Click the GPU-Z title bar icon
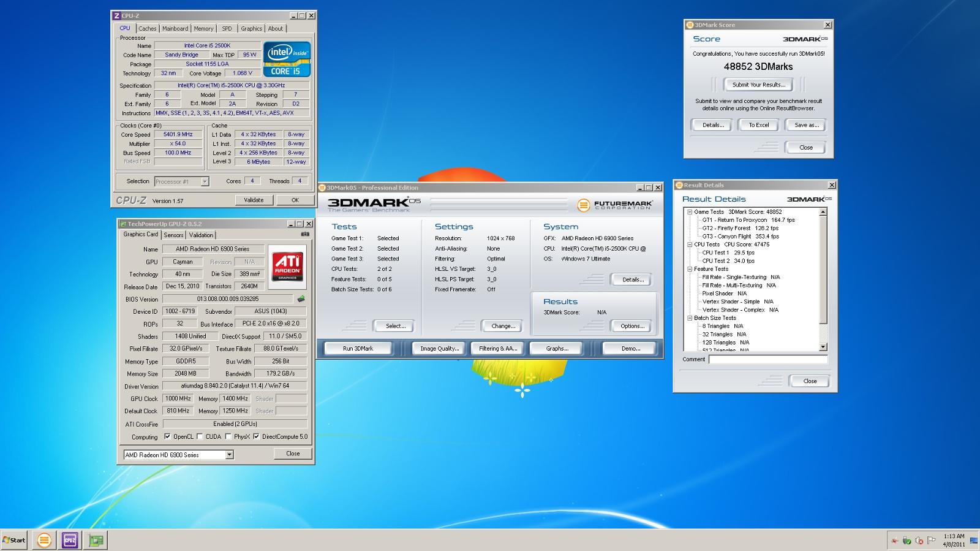Image resolution: width=980 pixels, height=551 pixels. [x=123, y=224]
